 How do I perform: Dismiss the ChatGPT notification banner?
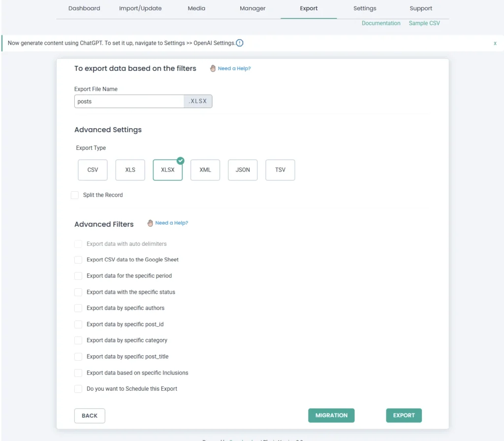coord(495,43)
